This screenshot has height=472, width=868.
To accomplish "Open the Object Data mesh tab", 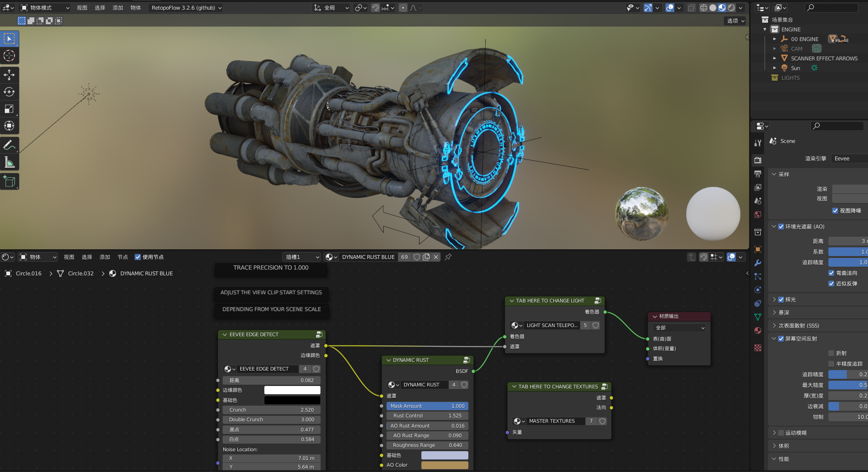I will click(758, 317).
